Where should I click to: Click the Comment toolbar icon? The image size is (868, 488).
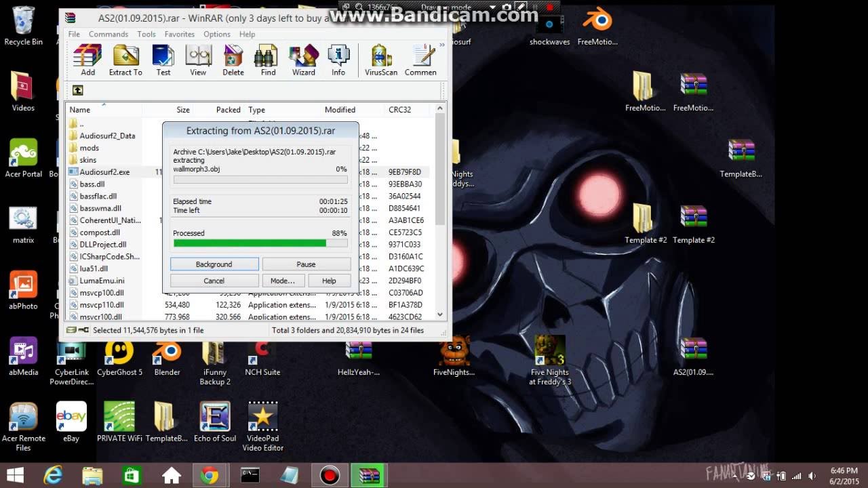(x=421, y=60)
